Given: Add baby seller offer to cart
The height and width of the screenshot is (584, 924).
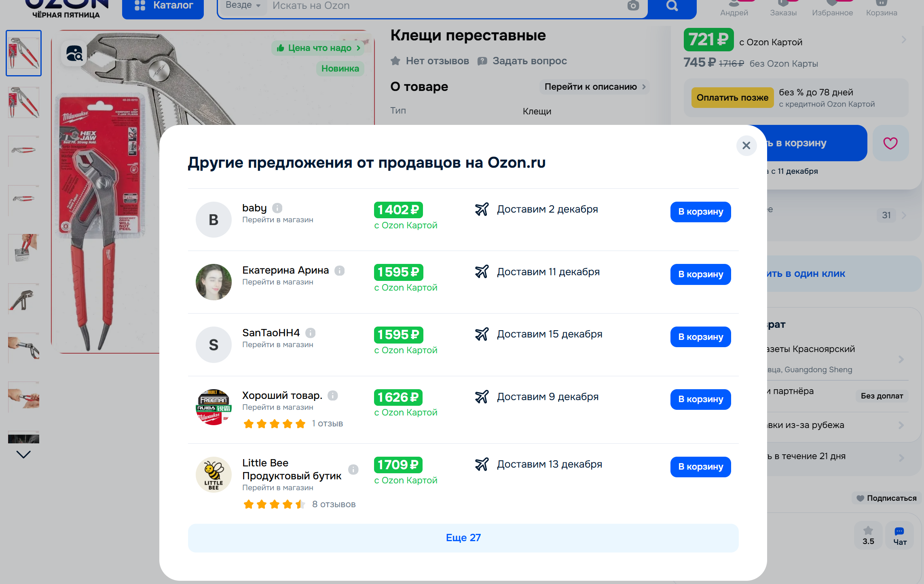Looking at the screenshot, I should pyautogui.click(x=700, y=212).
